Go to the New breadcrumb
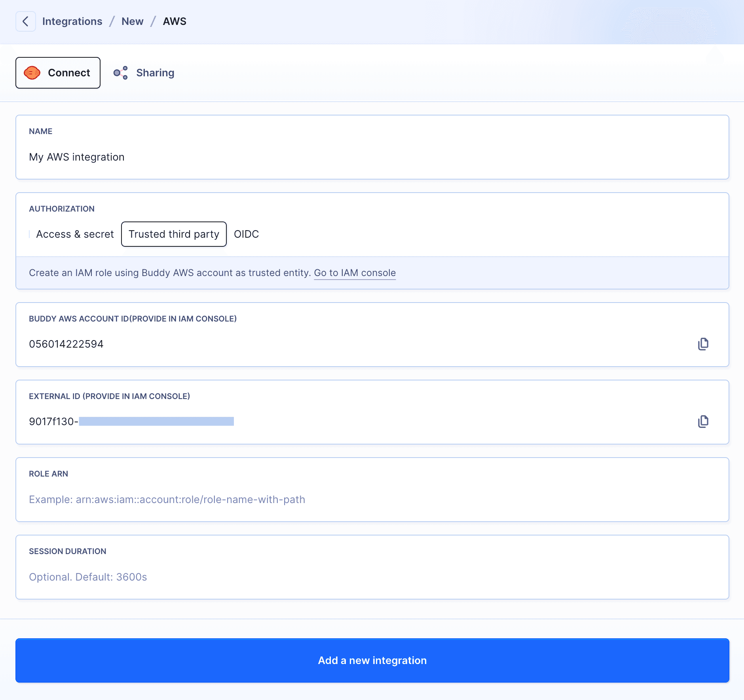 (x=132, y=21)
